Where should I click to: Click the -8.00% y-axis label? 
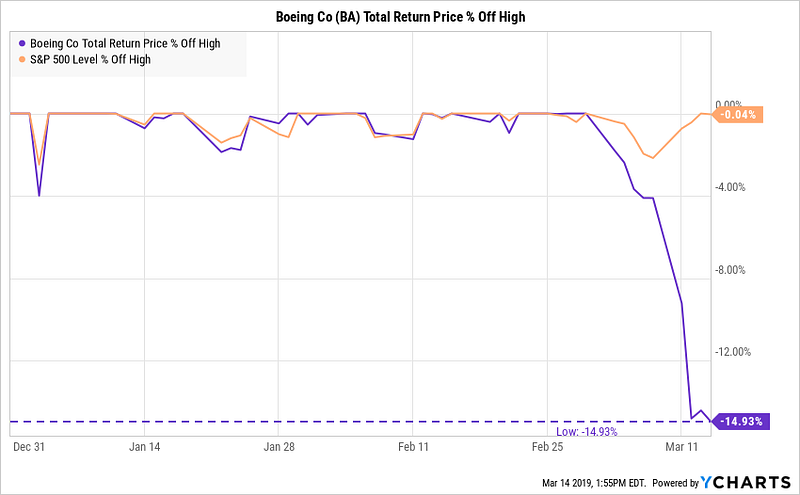(730, 270)
